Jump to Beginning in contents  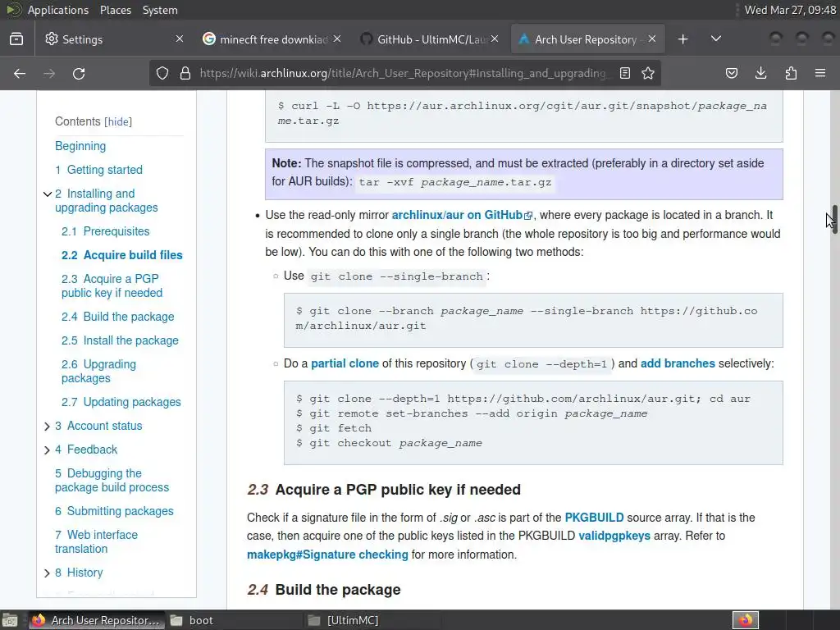pyautogui.click(x=80, y=146)
